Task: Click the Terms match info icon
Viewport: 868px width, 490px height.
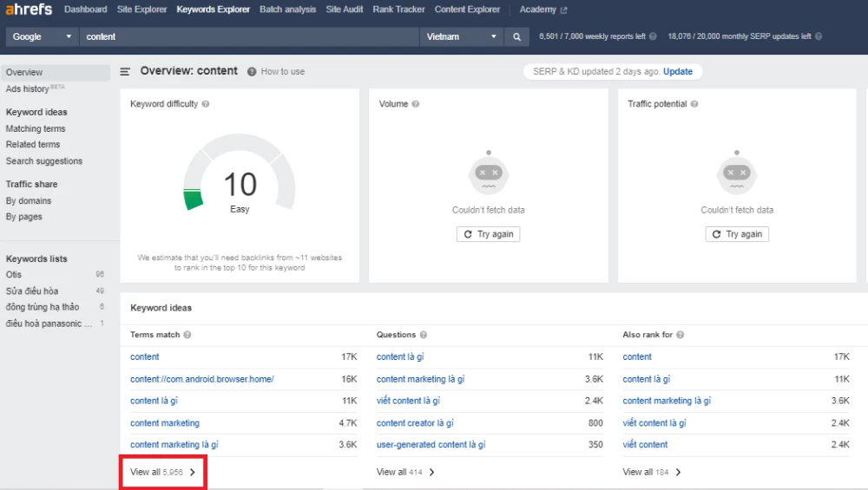Action: click(x=187, y=335)
